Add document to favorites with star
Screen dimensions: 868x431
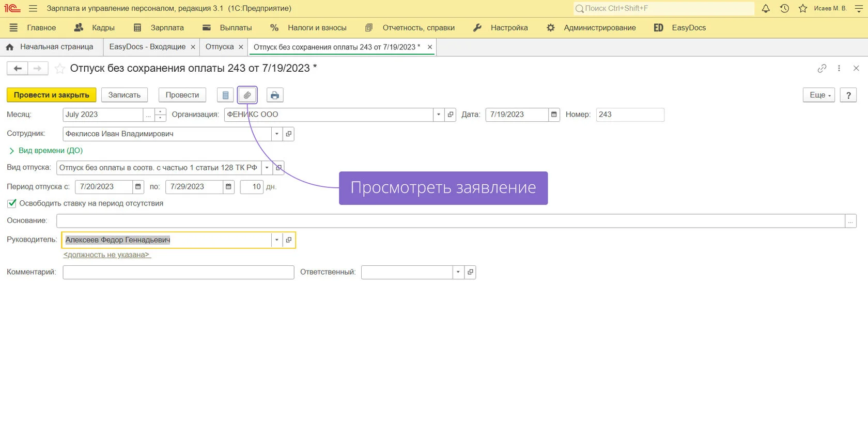pos(60,68)
